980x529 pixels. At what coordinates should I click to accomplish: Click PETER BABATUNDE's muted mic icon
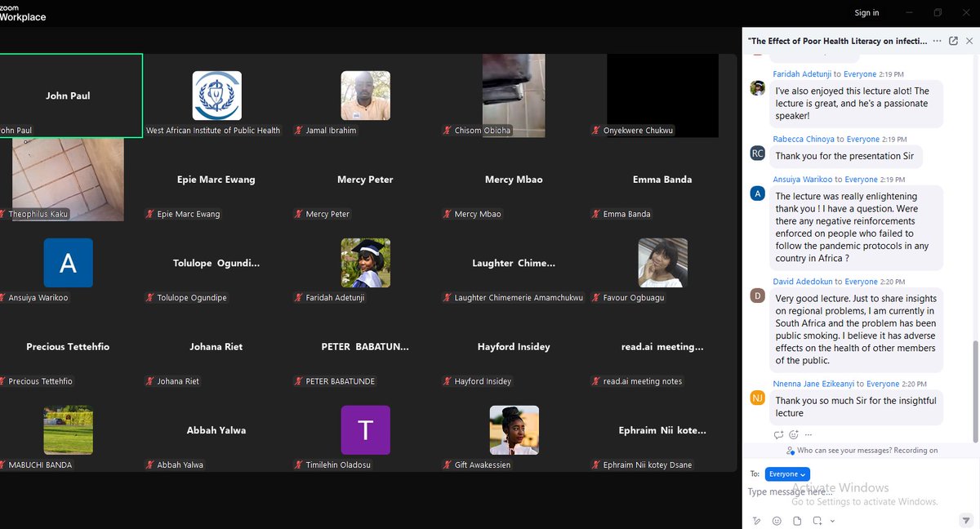click(300, 381)
